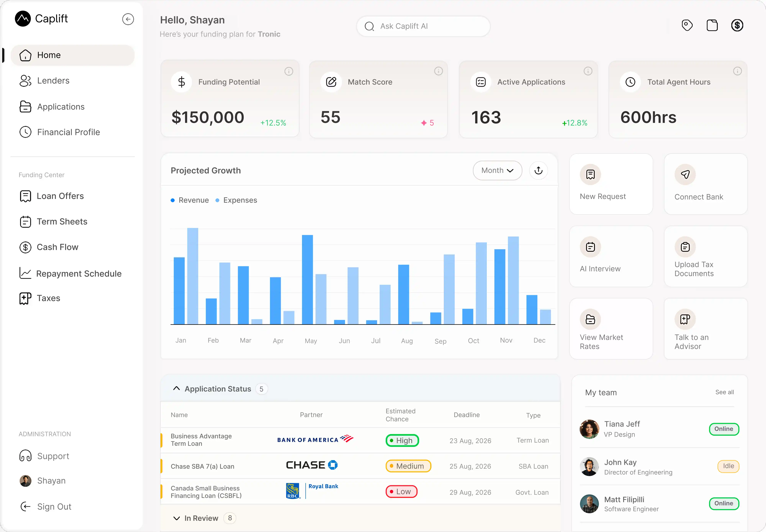Screen dimensions: 766x532
Task: Click the High estimated chance badge
Action: point(402,440)
